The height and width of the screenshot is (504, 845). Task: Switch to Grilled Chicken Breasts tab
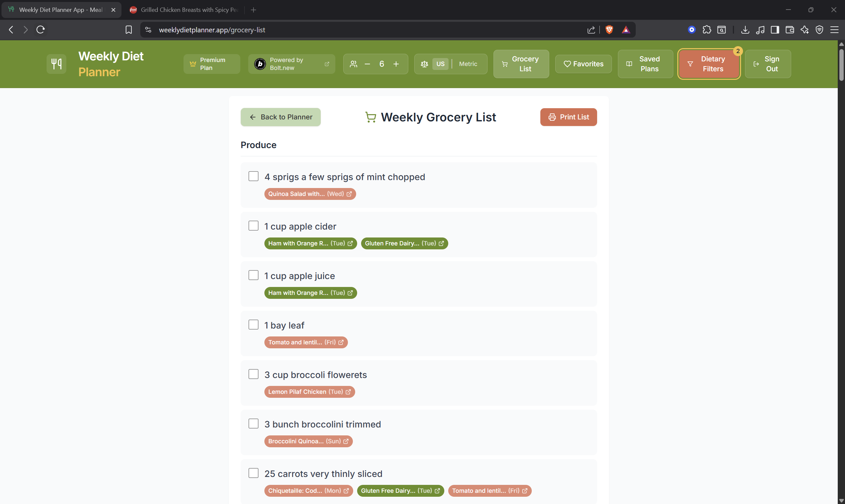[x=185, y=10]
